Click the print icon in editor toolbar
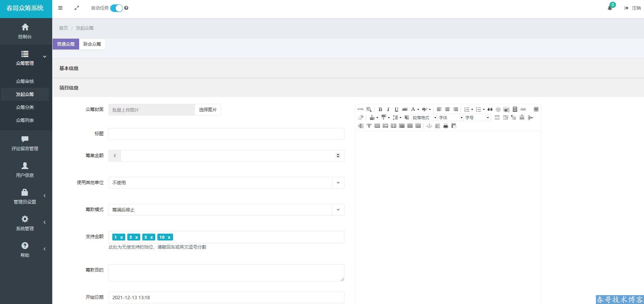 point(445,126)
